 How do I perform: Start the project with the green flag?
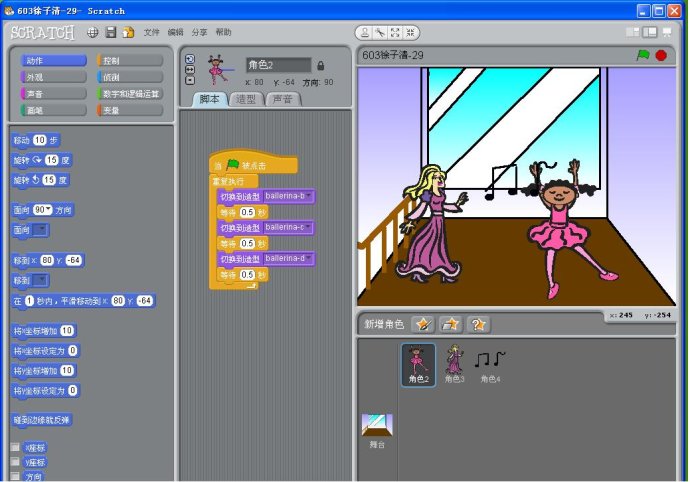coord(643,55)
